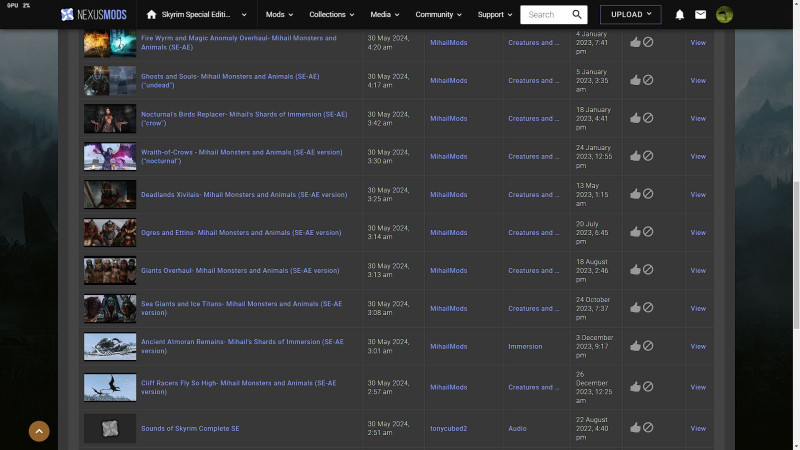The width and height of the screenshot is (800, 450).
Task: Abstain from endorsing Fire Wyrm mod
Action: pyautogui.click(x=648, y=42)
